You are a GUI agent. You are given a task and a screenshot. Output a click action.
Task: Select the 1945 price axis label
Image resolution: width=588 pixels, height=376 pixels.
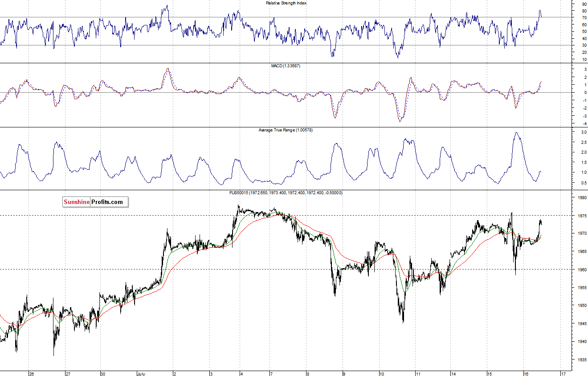coord(583,323)
